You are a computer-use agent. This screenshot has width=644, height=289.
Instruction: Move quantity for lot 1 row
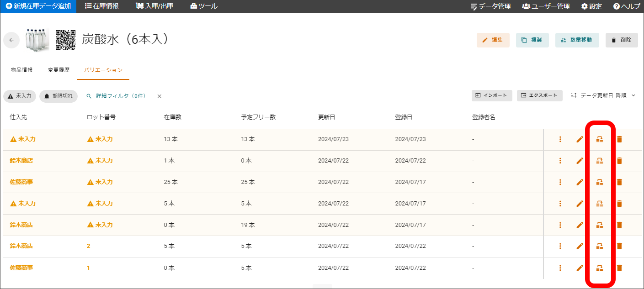click(x=600, y=268)
